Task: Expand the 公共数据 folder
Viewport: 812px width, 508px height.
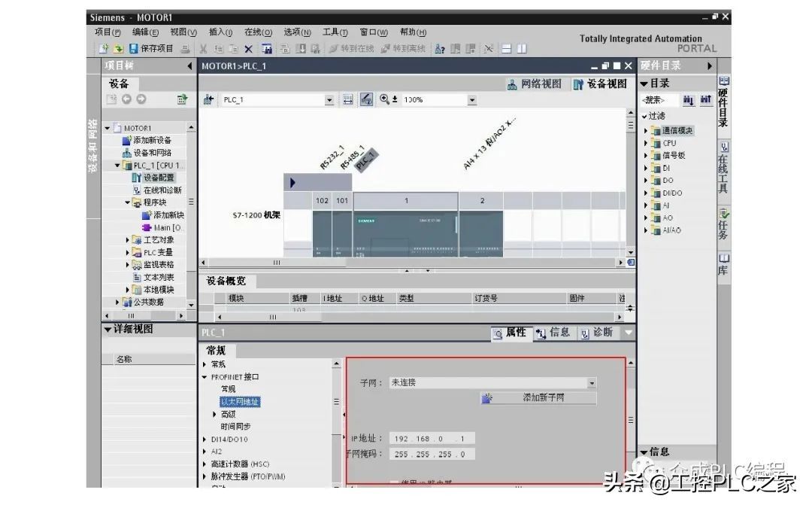Action: tap(117, 302)
